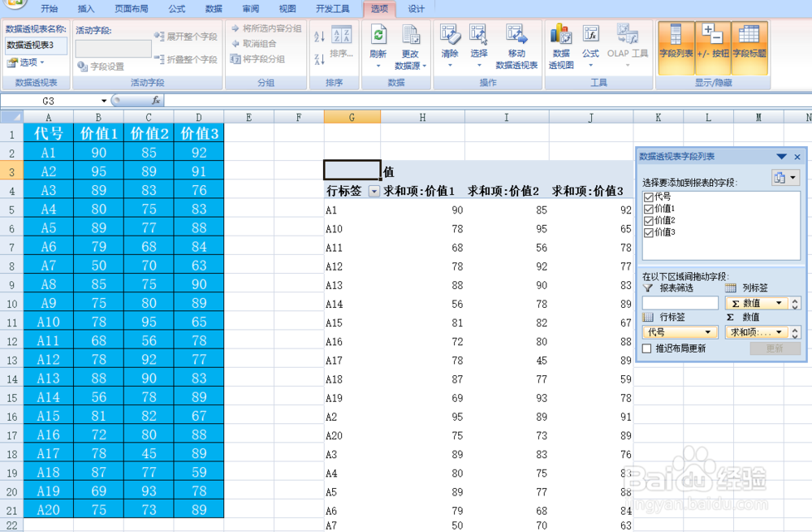
Task: Open the Name Box dropdown arrow
Action: pos(104,101)
